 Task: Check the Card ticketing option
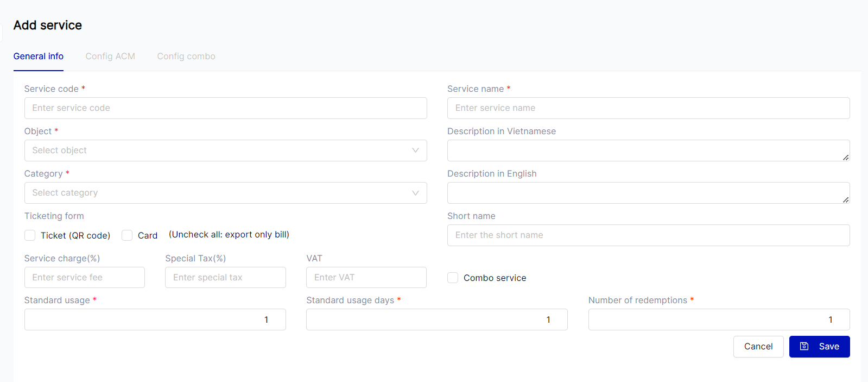tap(127, 235)
